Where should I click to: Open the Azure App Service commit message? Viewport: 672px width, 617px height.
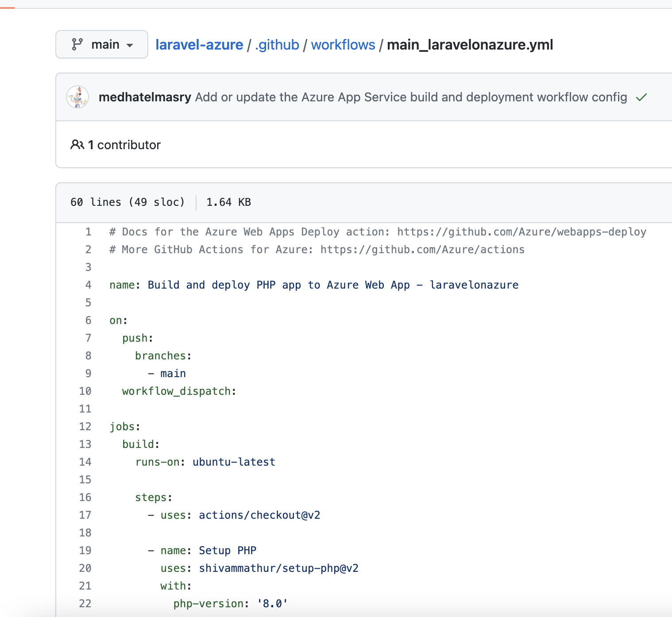[411, 97]
